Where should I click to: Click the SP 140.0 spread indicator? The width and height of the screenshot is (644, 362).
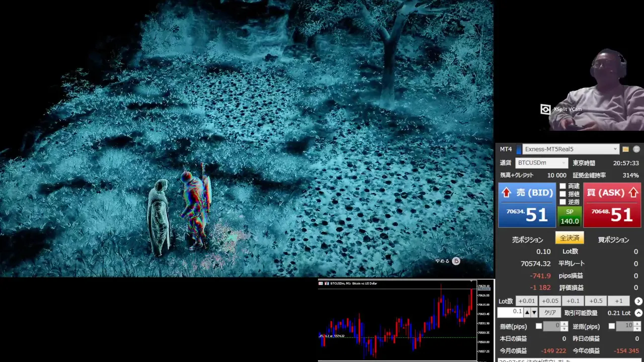point(570,217)
